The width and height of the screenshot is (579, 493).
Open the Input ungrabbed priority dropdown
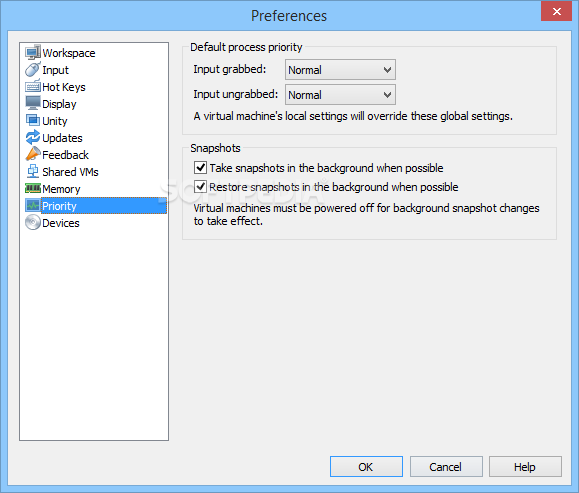340,95
